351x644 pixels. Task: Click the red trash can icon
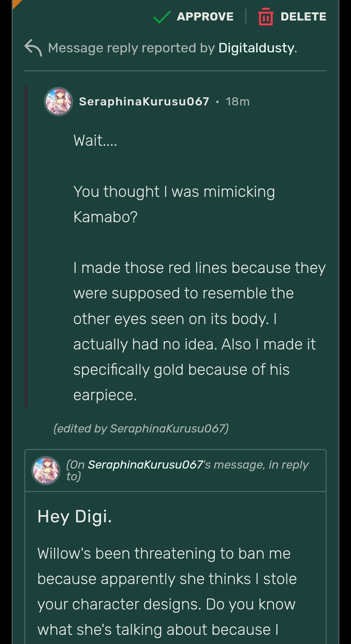coord(266,17)
